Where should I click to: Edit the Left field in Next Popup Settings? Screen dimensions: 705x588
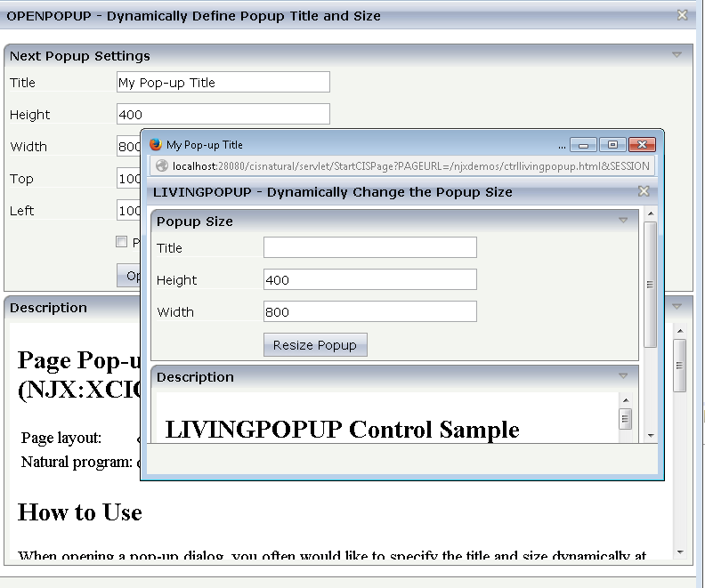pyautogui.click(x=128, y=210)
